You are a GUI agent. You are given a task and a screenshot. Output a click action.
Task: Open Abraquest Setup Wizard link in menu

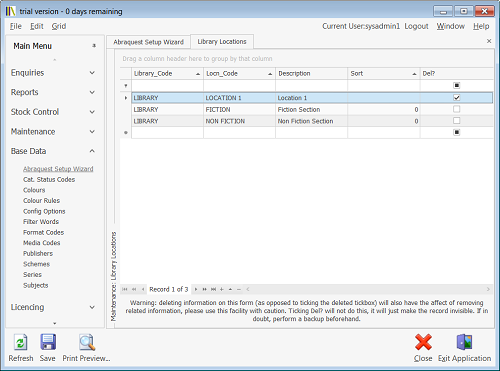tap(58, 169)
